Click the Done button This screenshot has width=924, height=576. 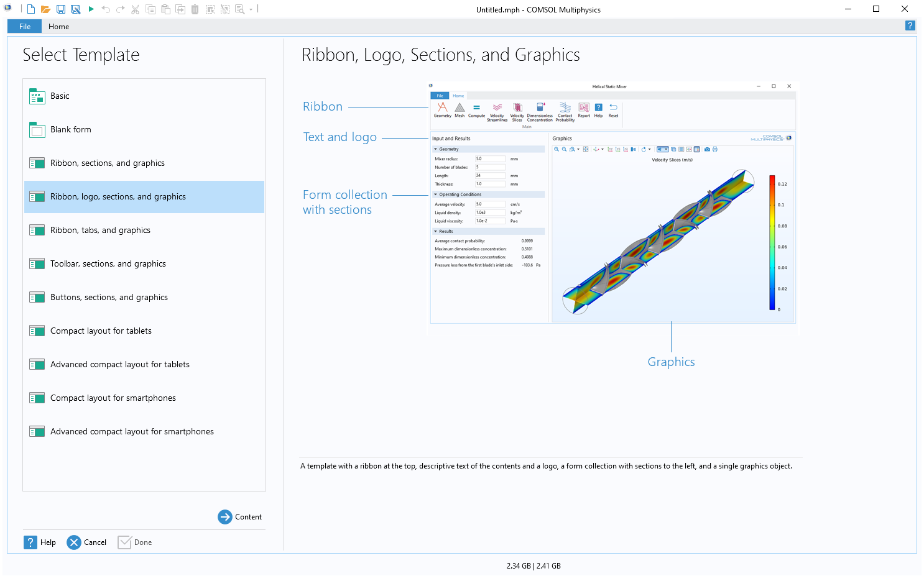point(135,542)
